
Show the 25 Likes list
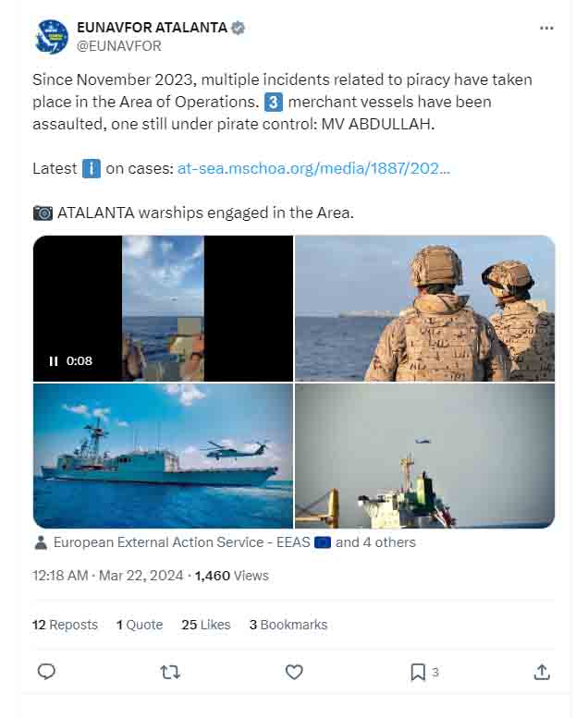pos(206,625)
